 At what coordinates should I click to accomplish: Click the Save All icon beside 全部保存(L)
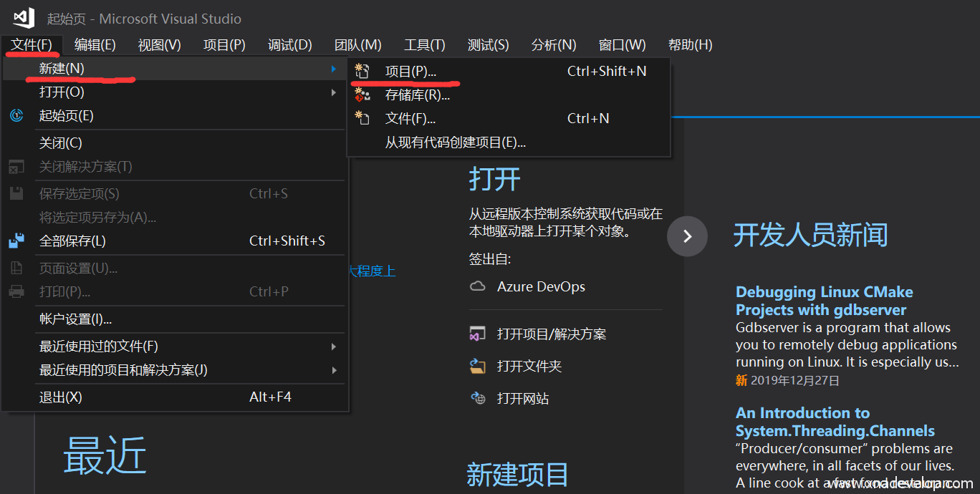16,241
